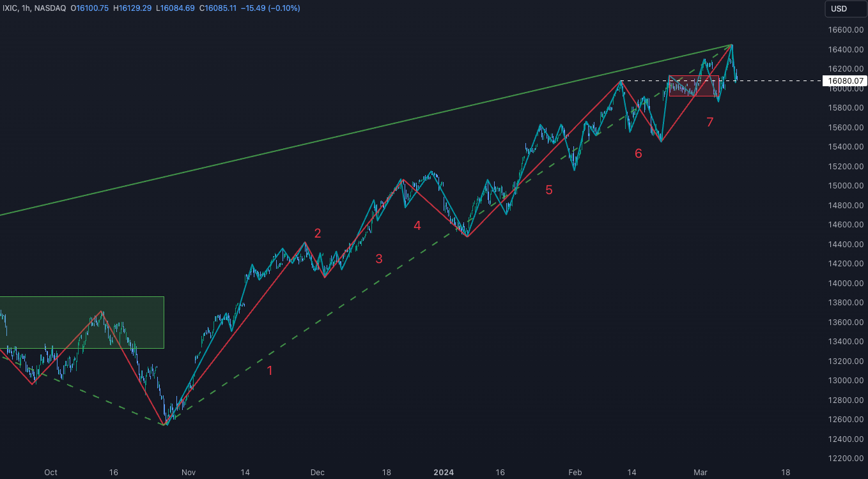Viewport: 868px width, 479px height.
Task: Select the red wave label 3
Action: 379,259
